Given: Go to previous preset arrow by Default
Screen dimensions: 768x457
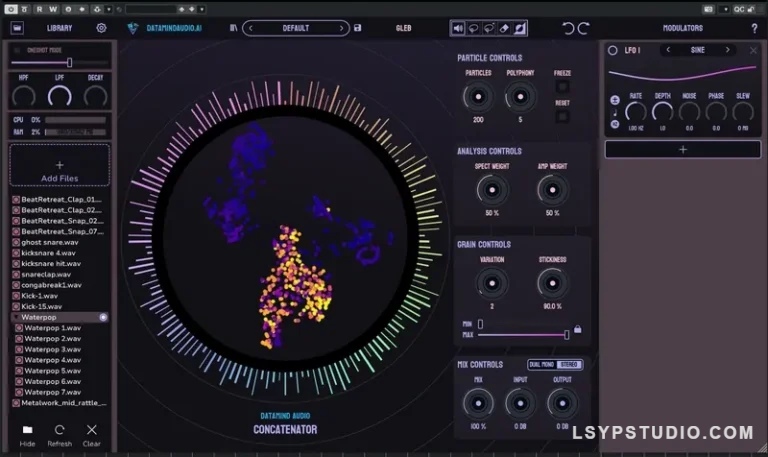Looking at the screenshot, I should 250,28.
